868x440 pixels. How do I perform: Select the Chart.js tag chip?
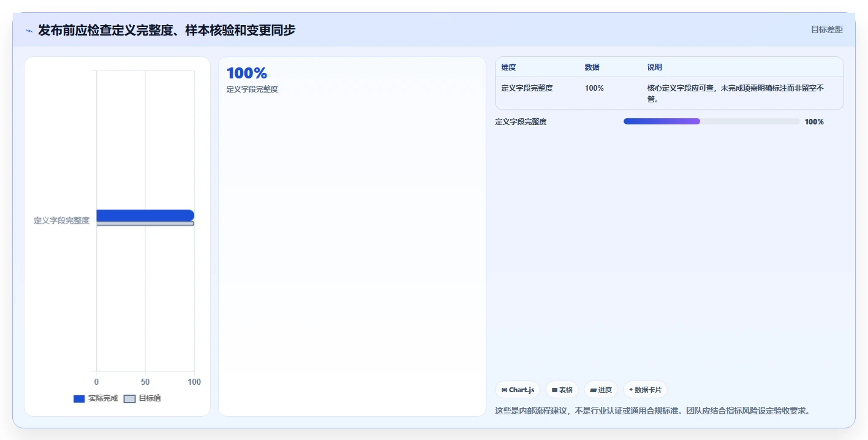(518, 390)
